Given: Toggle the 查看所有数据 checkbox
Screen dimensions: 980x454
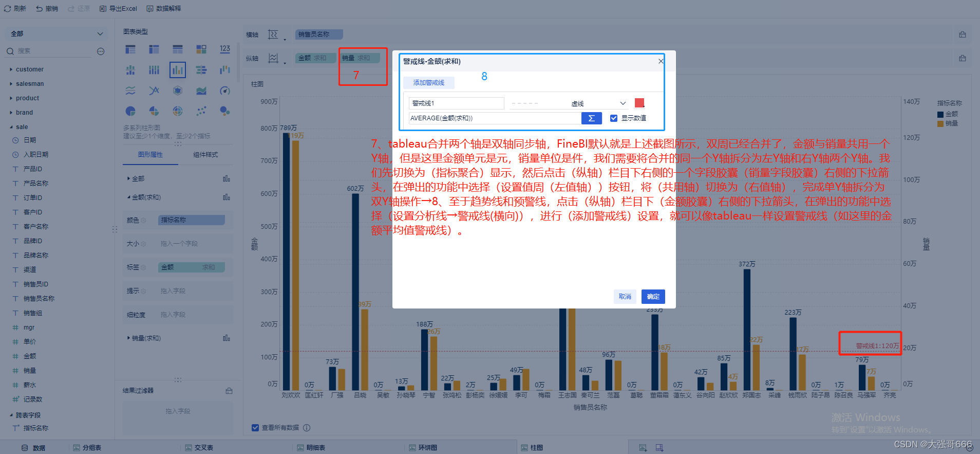Looking at the screenshot, I should (255, 428).
